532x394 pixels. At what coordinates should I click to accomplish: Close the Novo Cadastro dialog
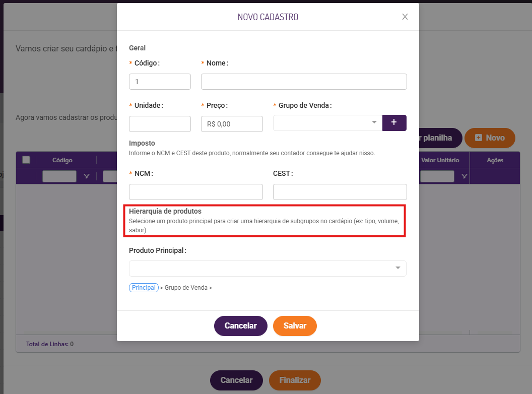pos(405,17)
